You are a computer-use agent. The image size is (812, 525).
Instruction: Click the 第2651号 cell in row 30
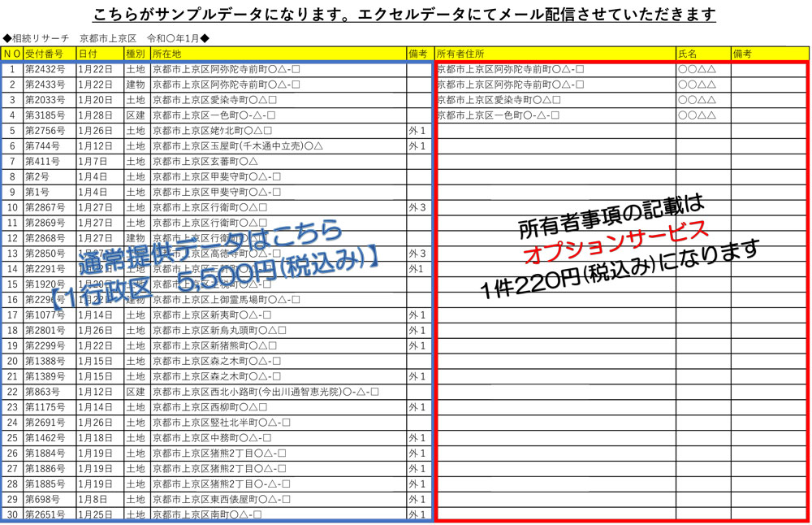(x=49, y=514)
